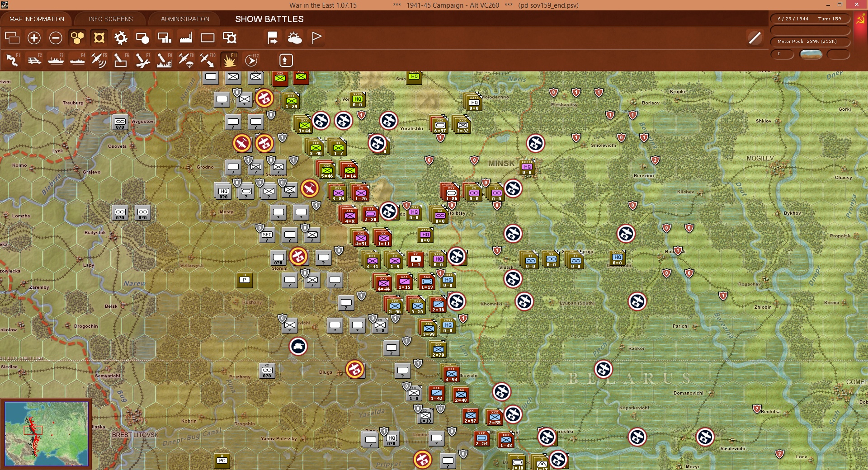This screenshot has height=470, width=868.
Task: Click the date and turn display
Action: click(x=810, y=19)
